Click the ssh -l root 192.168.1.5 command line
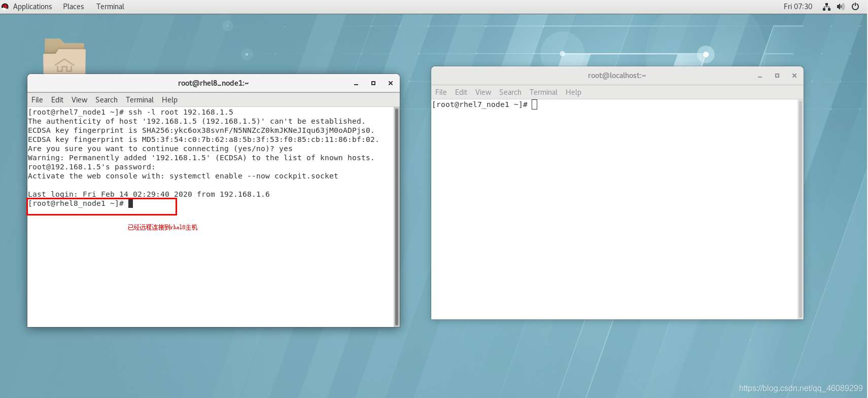This screenshot has width=868, height=398. [x=130, y=112]
